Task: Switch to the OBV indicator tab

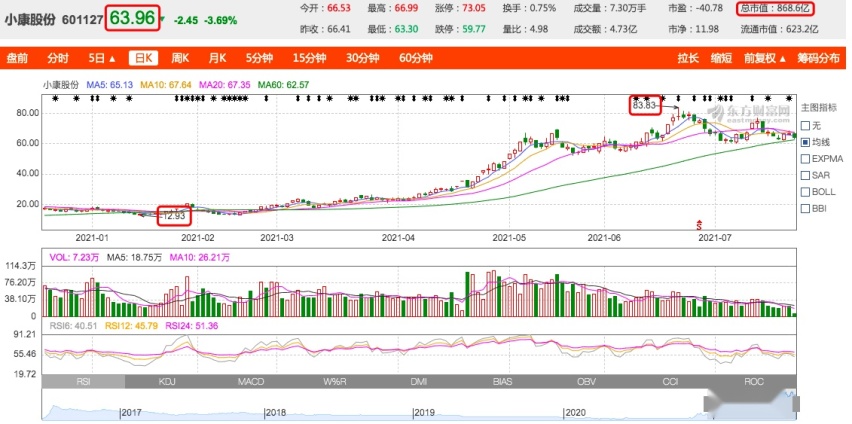Action: tap(586, 382)
